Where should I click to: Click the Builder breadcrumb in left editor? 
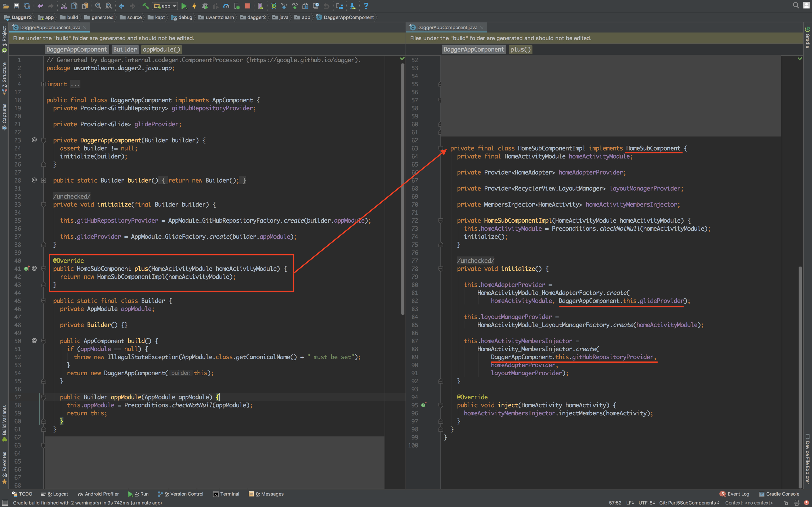coord(125,50)
